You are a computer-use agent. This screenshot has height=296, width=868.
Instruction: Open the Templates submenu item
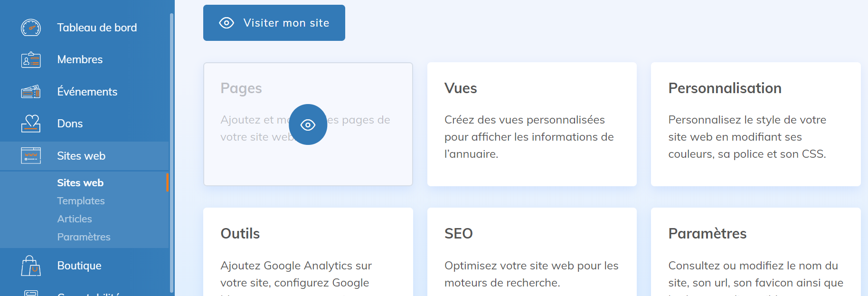81,201
